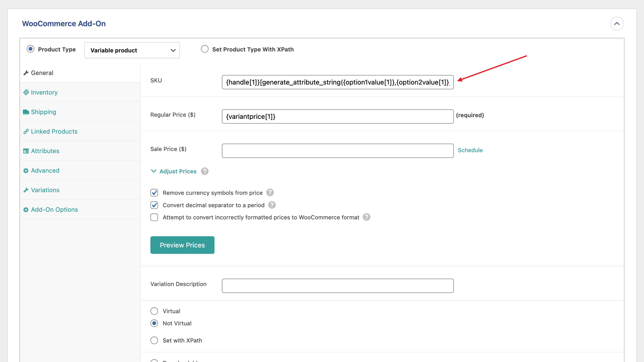Screen dimensions: 644x362
Task: Click into the SKU input field
Action: [x=337, y=82]
